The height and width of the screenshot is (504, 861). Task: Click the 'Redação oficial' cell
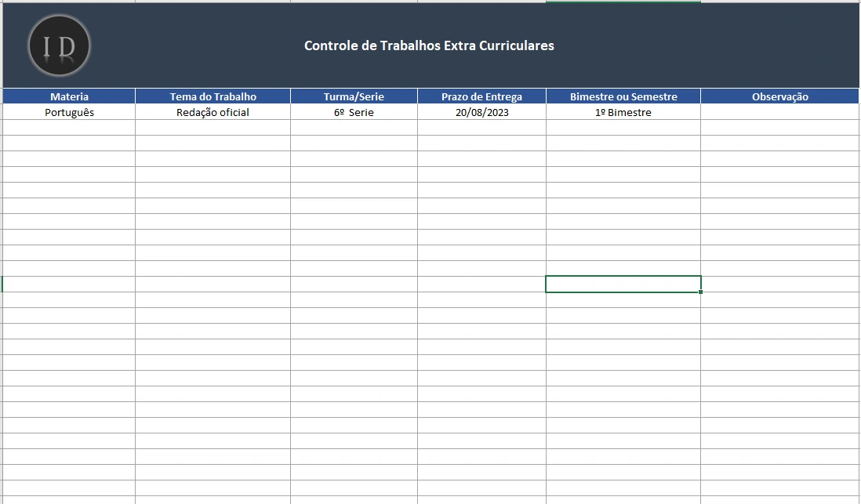click(213, 112)
